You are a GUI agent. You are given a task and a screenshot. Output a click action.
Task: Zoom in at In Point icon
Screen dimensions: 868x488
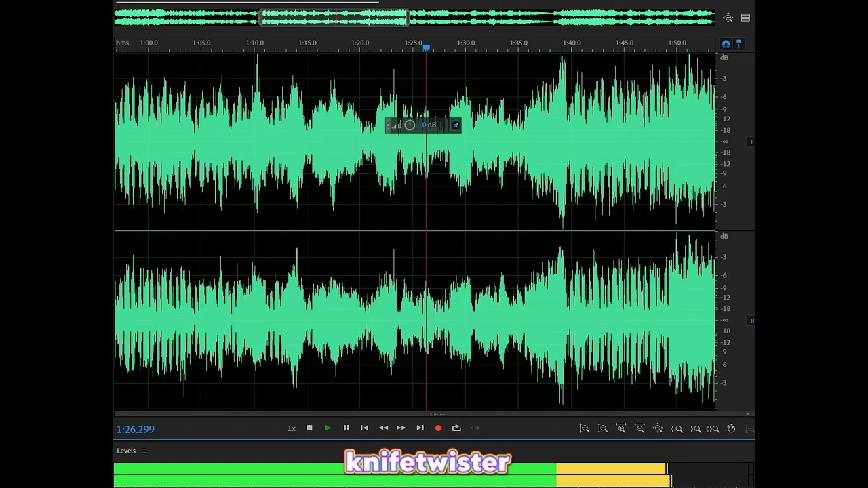(x=676, y=428)
